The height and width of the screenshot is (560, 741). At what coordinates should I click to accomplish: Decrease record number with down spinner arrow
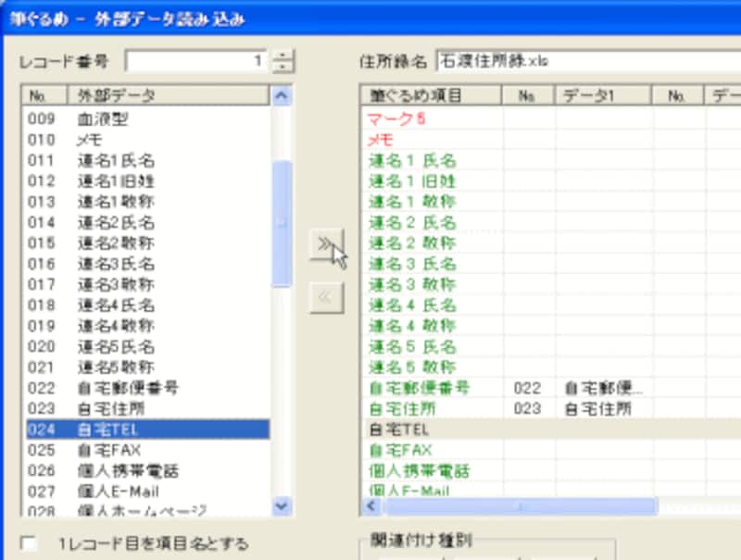283,68
